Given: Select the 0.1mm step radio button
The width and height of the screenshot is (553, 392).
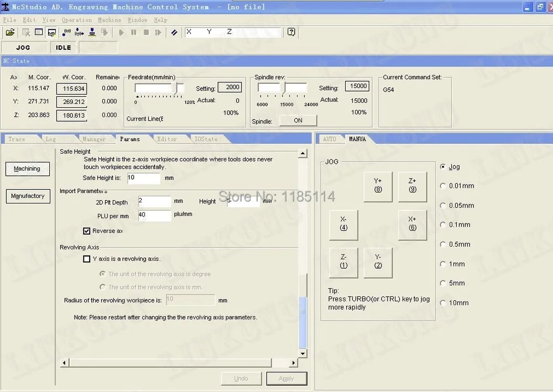Looking at the screenshot, I should click(x=443, y=224).
